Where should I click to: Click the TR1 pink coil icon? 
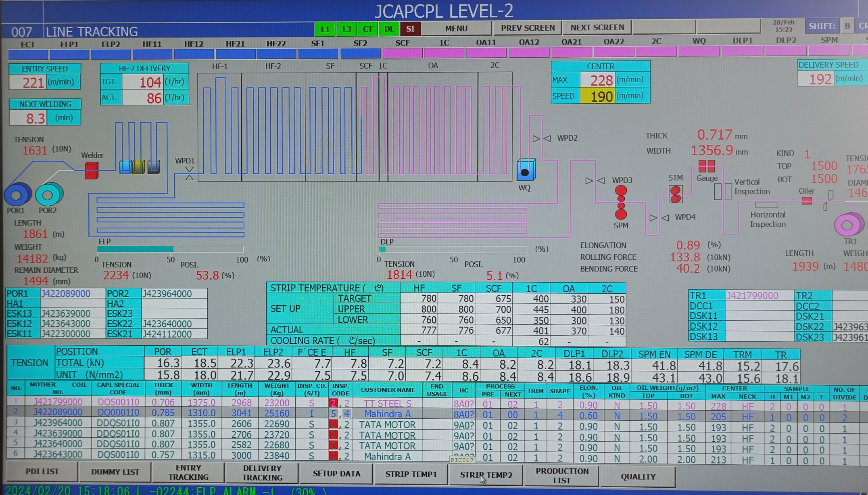tap(849, 224)
